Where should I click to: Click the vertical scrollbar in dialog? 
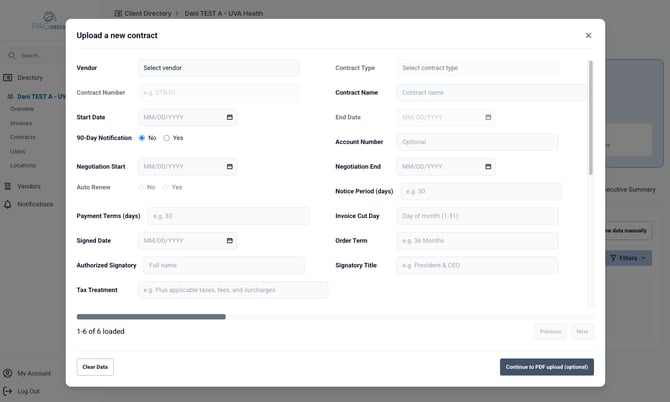(x=591, y=117)
